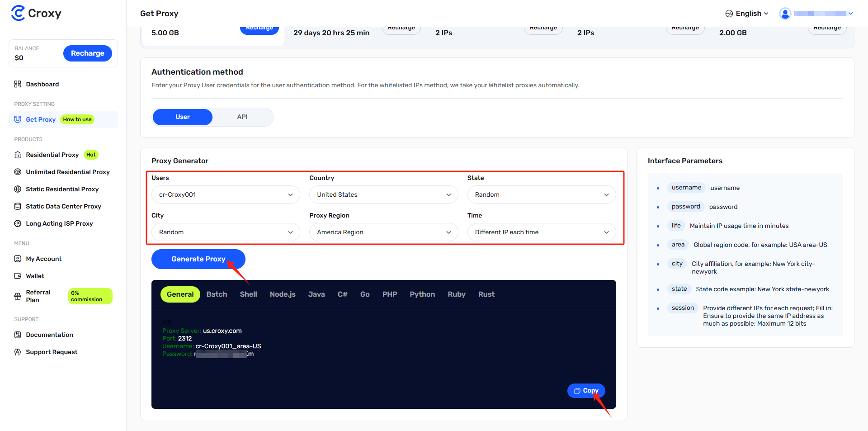The height and width of the screenshot is (431, 868).
Task: Click the Get Proxy magnet icon
Action: pyautogui.click(x=18, y=119)
